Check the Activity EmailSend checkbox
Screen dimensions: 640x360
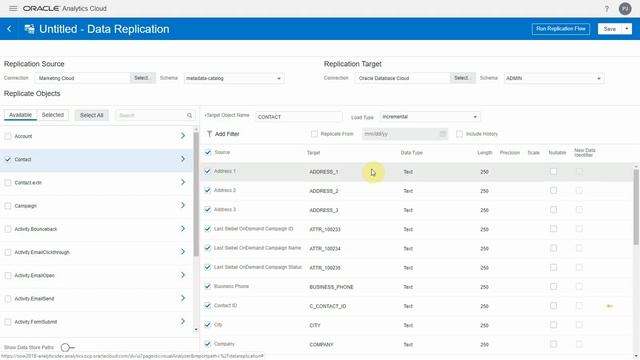click(x=8, y=299)
